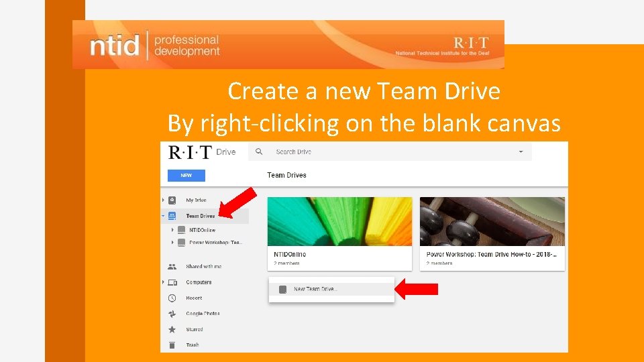Screen dimensions: 644x362
Task: Open Computers in the sidebar
Action: pyautogui.click(x=199, y=282)
